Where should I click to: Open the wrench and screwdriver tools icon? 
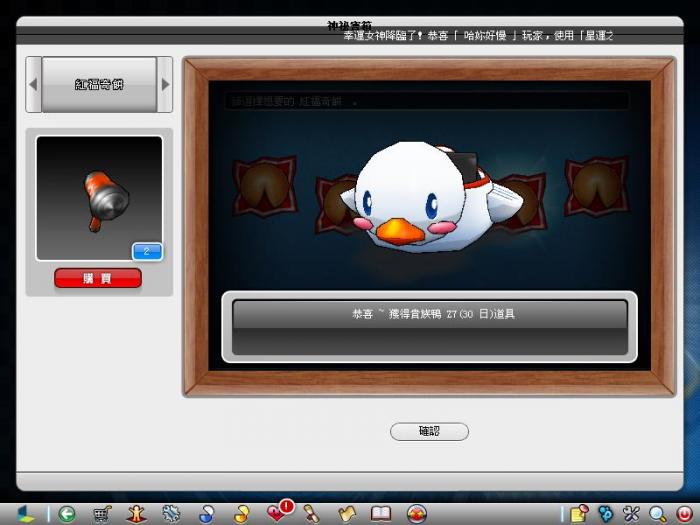tap(631, 514)
